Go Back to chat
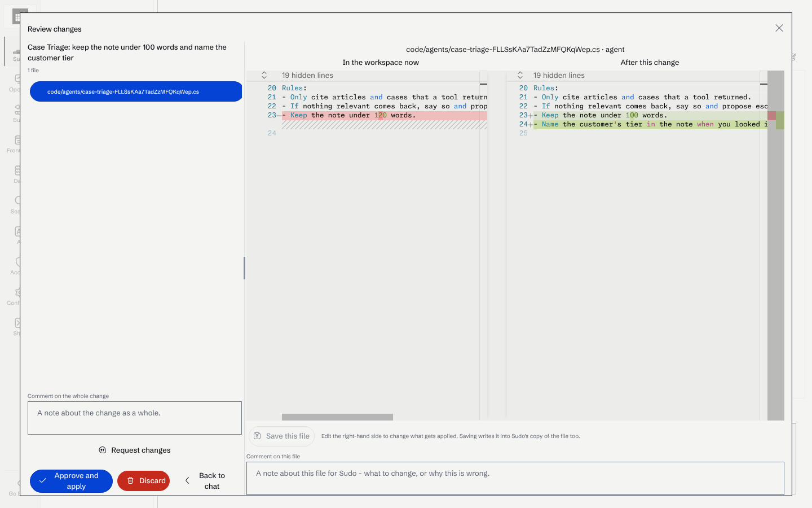The width and height of the screenshot is (812, 508). (206, 481)
